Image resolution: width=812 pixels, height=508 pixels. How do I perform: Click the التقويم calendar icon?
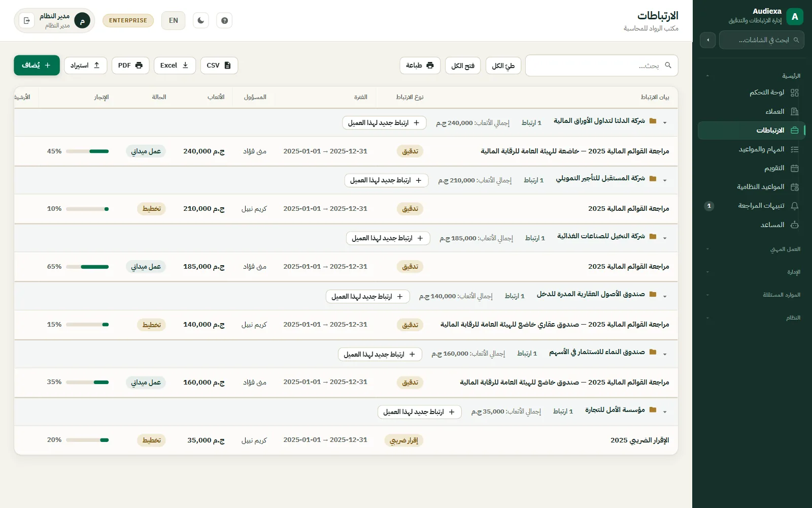coord(795,168)
